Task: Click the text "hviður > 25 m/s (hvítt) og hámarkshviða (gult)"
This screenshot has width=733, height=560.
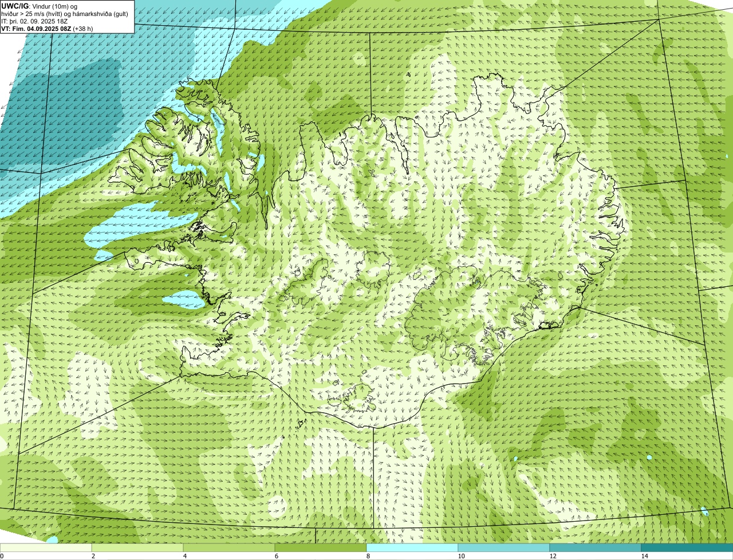Action: [65, 14]
